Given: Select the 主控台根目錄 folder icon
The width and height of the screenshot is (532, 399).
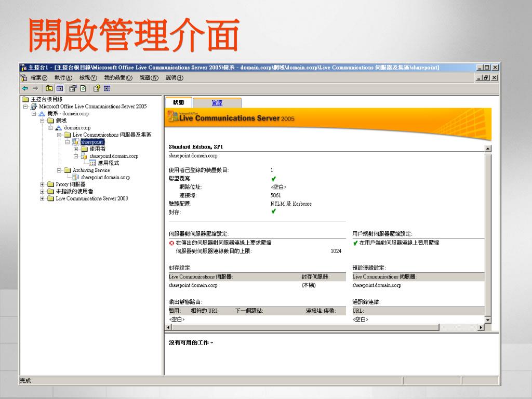Looking at the screenshot, I should tap(25, 99).
